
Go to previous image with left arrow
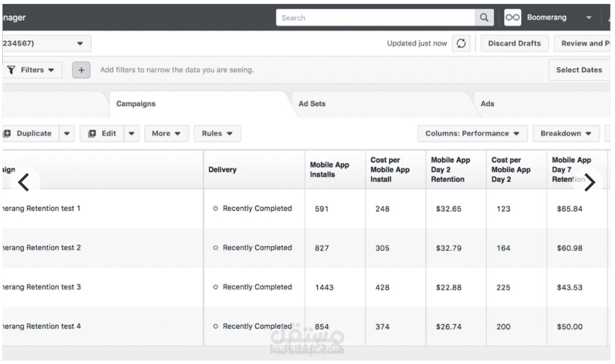(24, 182)
